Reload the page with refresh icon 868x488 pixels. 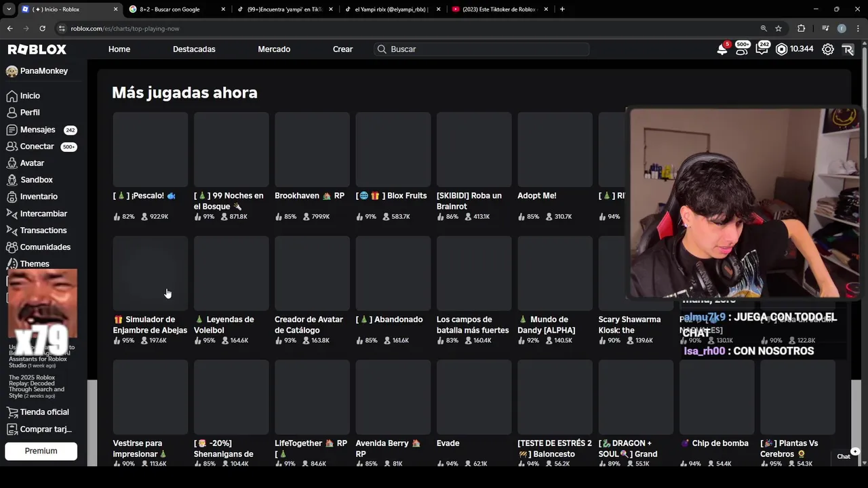point(42,28)
